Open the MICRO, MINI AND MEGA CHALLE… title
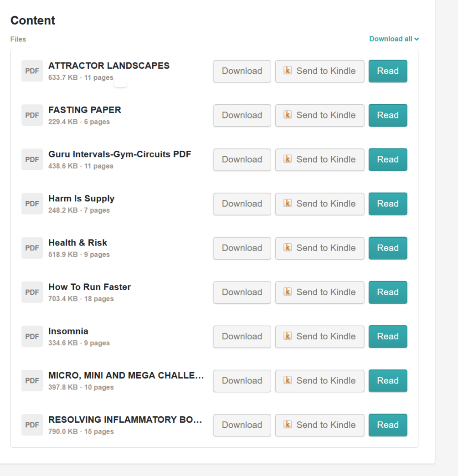This screenshot has width=458, height=476. [126, 376]
